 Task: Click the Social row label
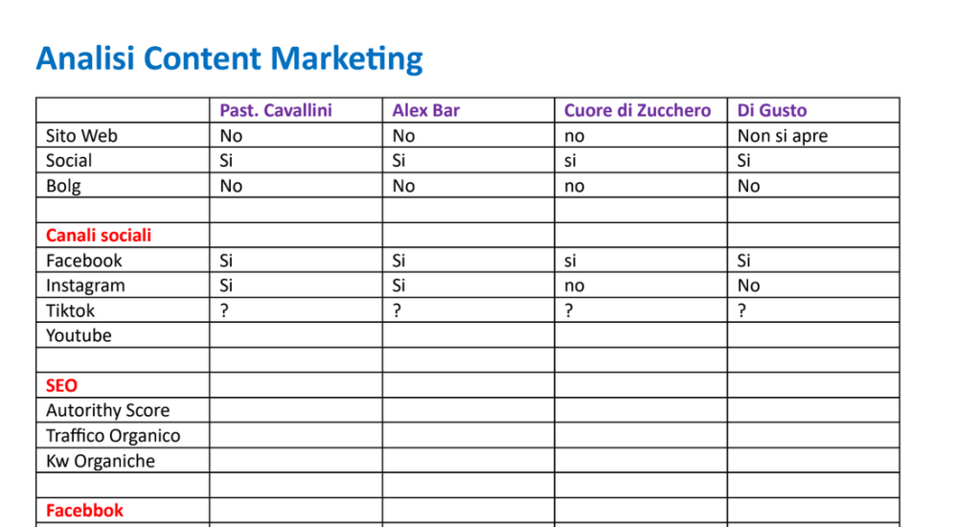point(69,160)
